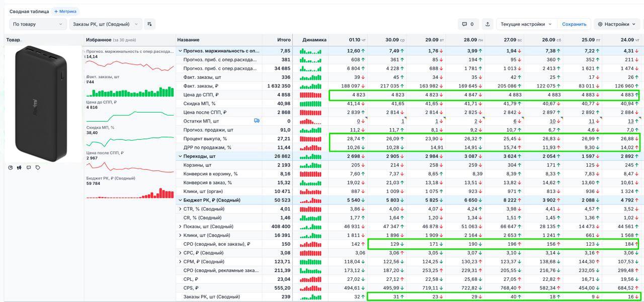This screenshot has width=644, height=302.
Task: Open the Заказы РК, шт (Сводный) dropdown
Action: [106, 24]
